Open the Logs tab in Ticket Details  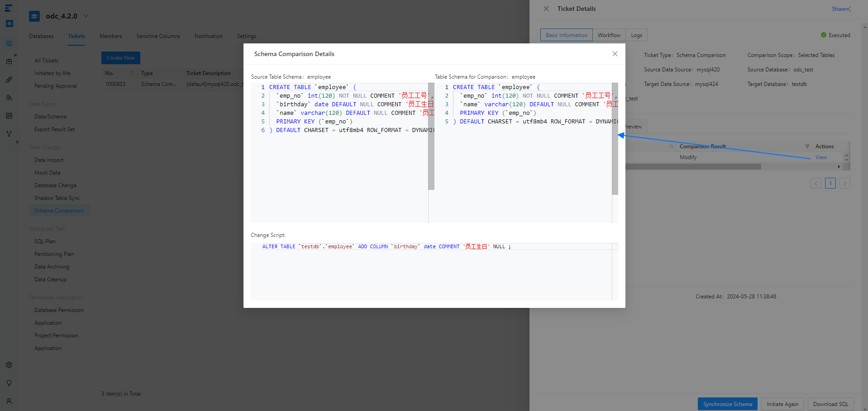point(636,35)
